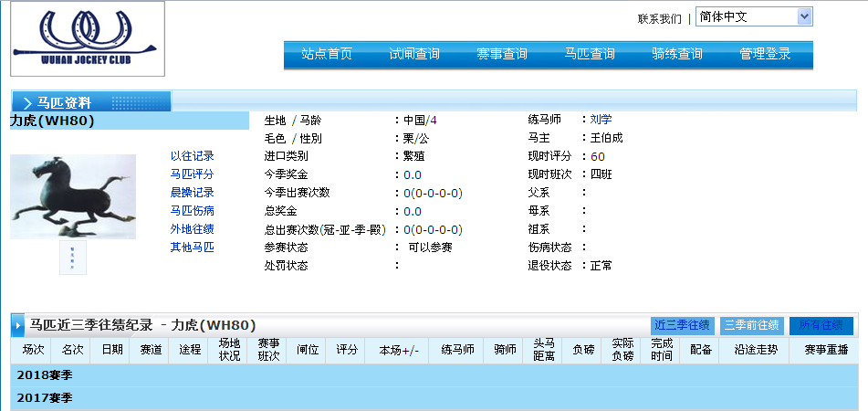Open 马匹查询 from the navigation bar
Screen dimensions: 868x411
point(590,54)
